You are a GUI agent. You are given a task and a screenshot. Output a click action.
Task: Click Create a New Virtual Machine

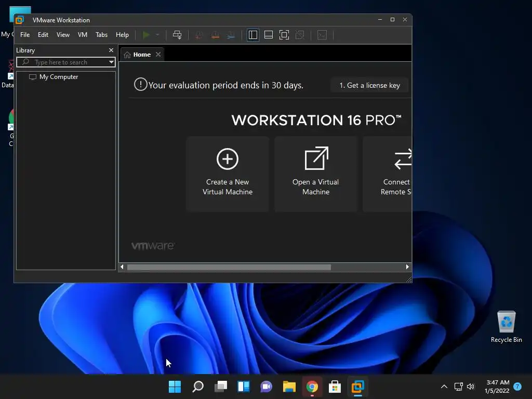pos(228,174)
